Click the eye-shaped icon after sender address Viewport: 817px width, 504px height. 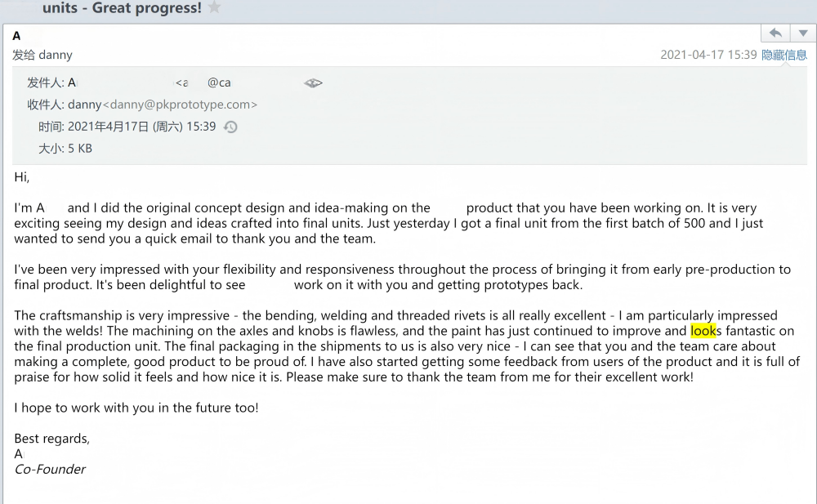tap(313, 83)
